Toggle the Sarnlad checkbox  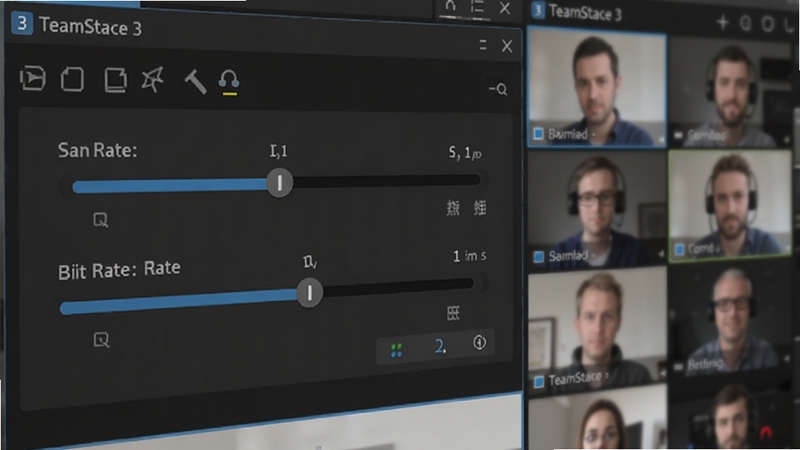coord(539,256)
